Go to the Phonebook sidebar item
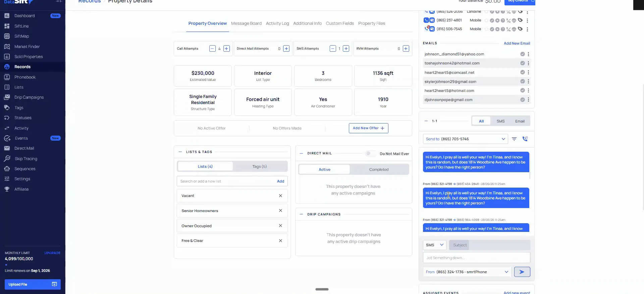 click(25, 77)
